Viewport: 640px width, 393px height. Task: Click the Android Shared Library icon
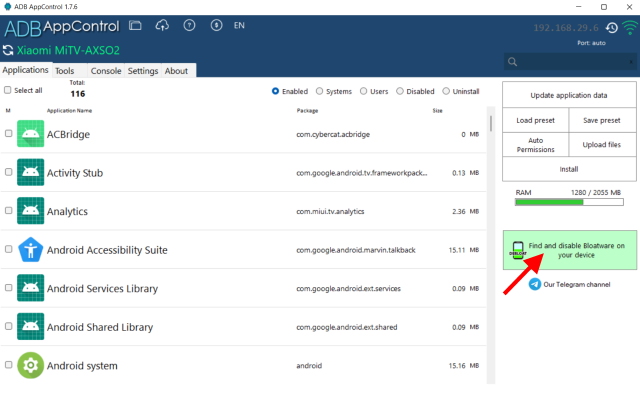pyautogui.click(x=31, y=326)
